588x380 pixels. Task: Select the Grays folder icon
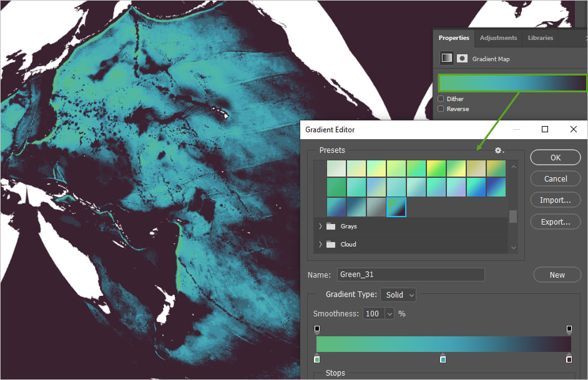point(331,227)
